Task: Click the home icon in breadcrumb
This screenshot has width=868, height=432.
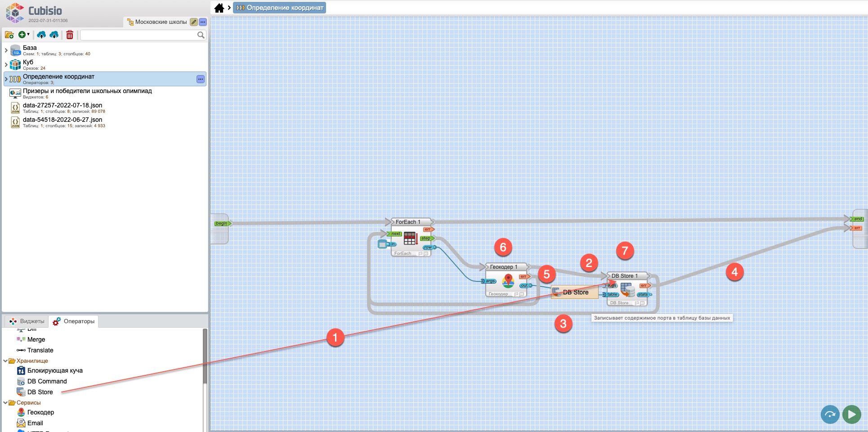Action: [x=219, y=8]
